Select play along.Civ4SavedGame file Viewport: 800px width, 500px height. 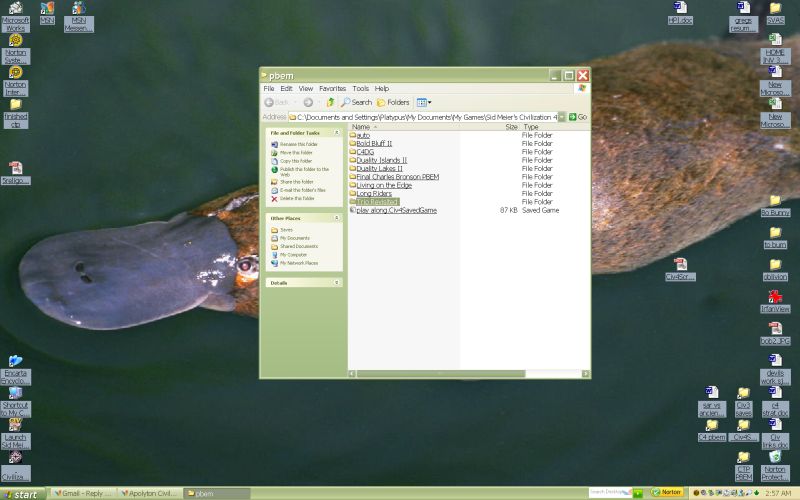396,210
